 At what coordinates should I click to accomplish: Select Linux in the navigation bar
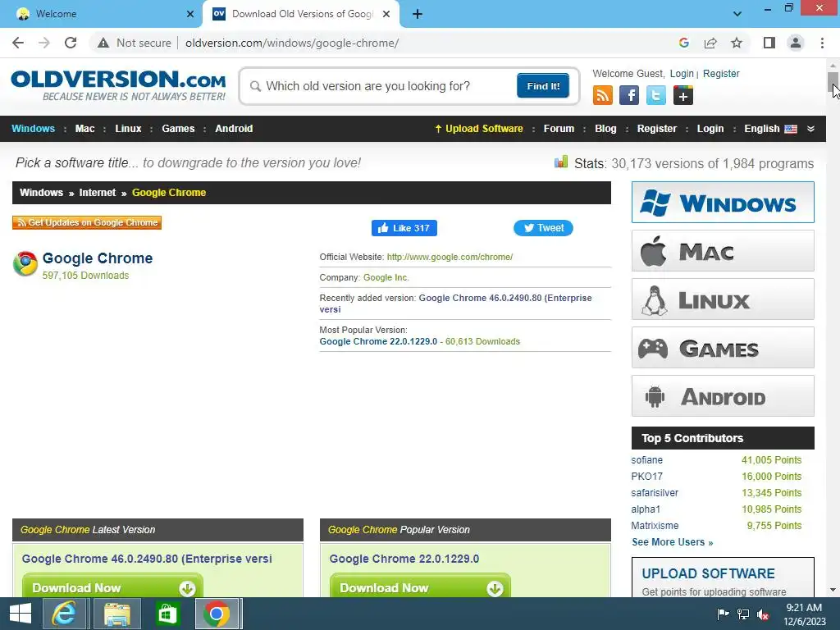pyautogui.click(x=128, y=129)
